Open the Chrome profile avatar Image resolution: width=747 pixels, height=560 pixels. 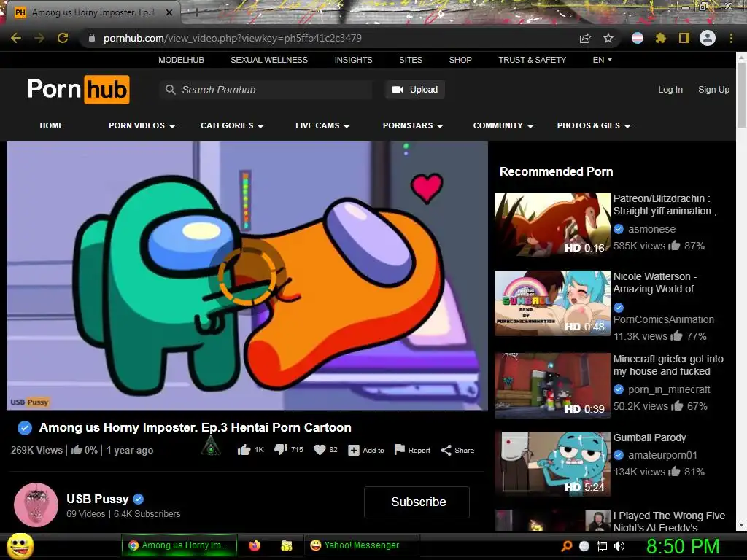point(708,38)
